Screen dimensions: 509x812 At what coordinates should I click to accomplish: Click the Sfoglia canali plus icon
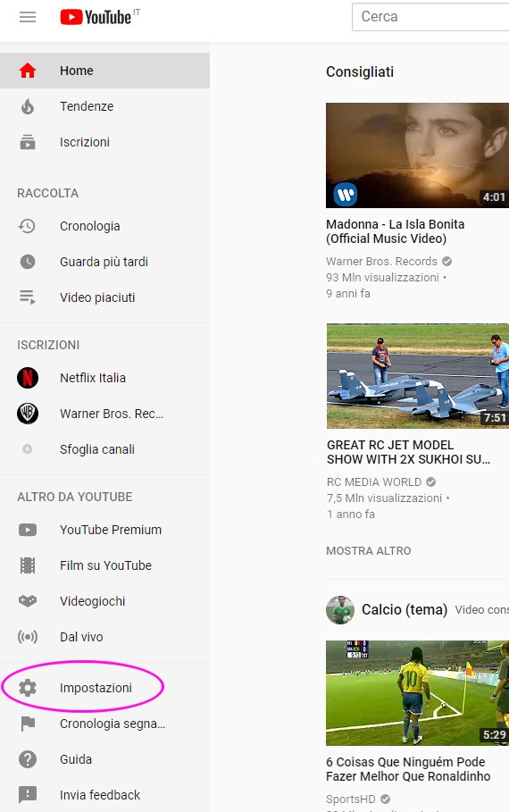pos(28,449)
